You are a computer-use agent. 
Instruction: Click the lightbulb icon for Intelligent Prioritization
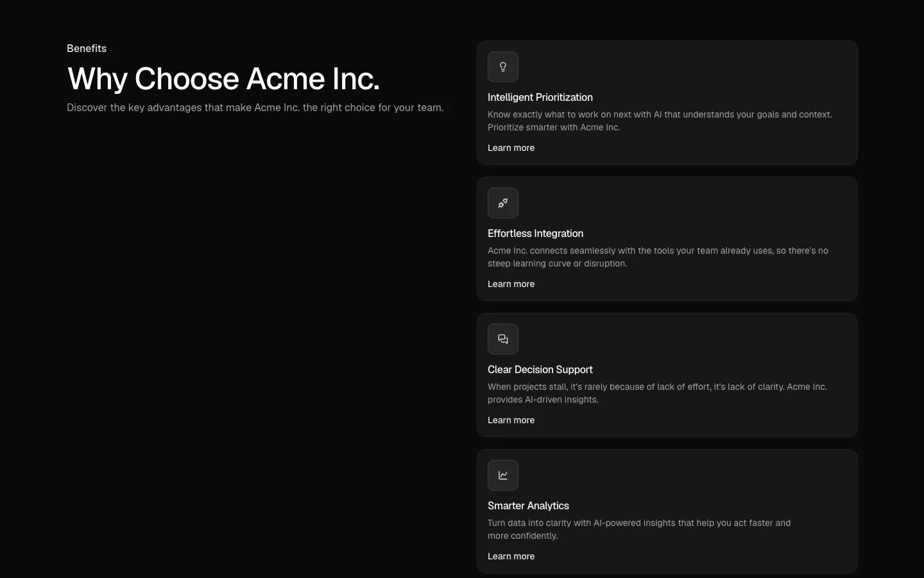coord(503,67)
